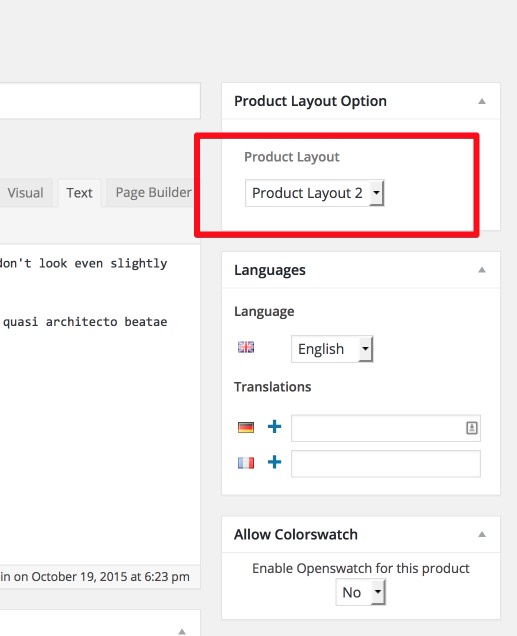Click the German flag icon
The width and height of the screenshot is (517, 636).
[x=246, y=427]
